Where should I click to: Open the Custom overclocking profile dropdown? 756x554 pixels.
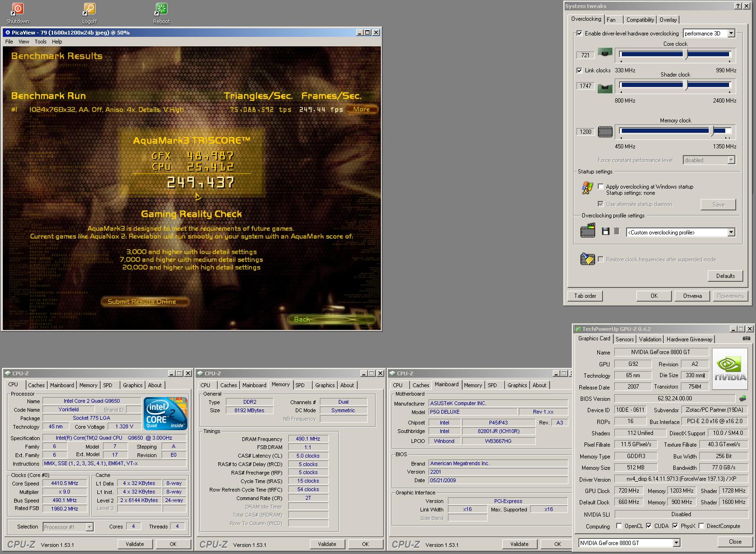pos(731,233)
